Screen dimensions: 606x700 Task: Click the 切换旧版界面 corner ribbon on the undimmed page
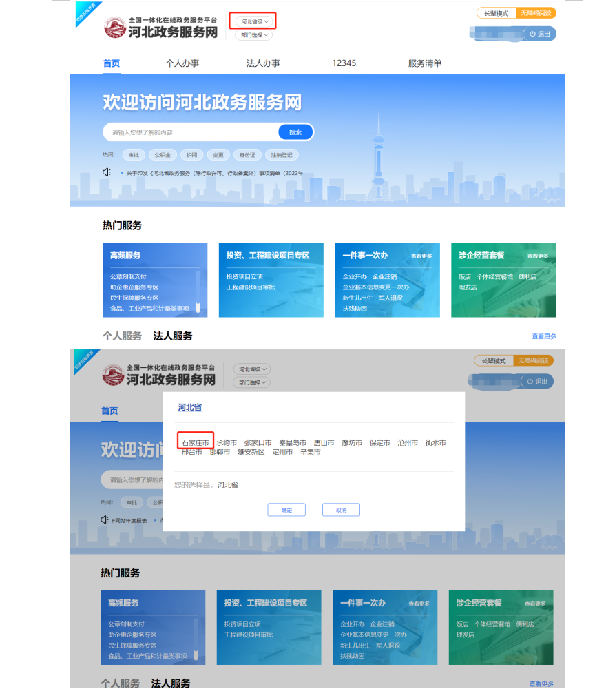point(86,12)
